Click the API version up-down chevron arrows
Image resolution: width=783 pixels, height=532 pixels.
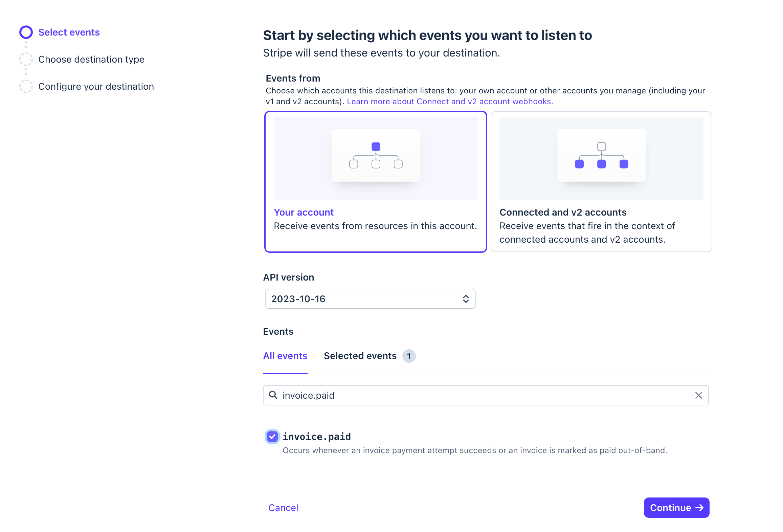tap(466, 299)
